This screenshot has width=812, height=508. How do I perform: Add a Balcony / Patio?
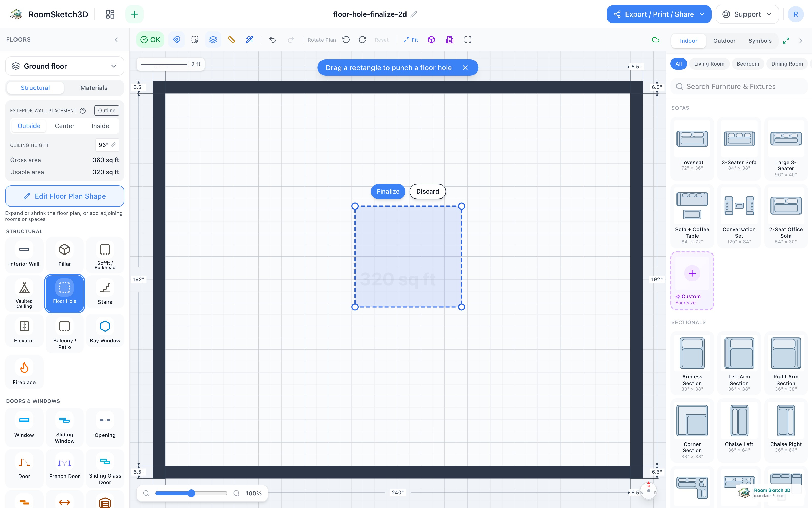pos(64,333)
